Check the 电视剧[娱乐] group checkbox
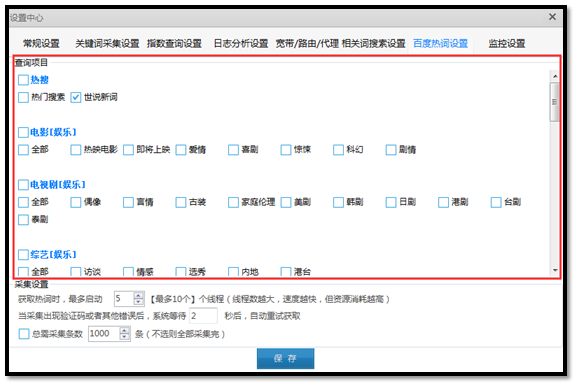The height and width of the screenshot is (387, 578). [x=23, y=185]
